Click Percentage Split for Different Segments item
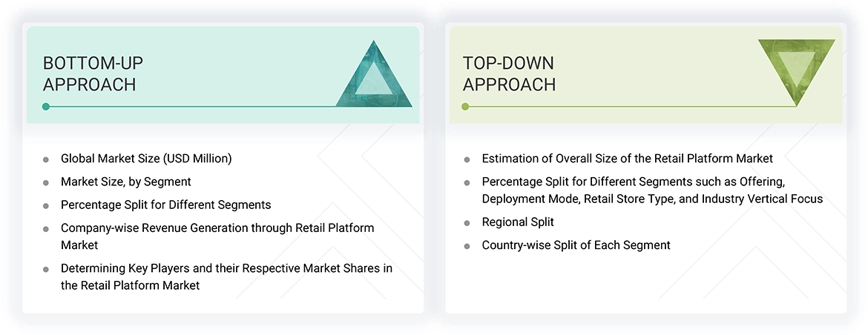 165,205
